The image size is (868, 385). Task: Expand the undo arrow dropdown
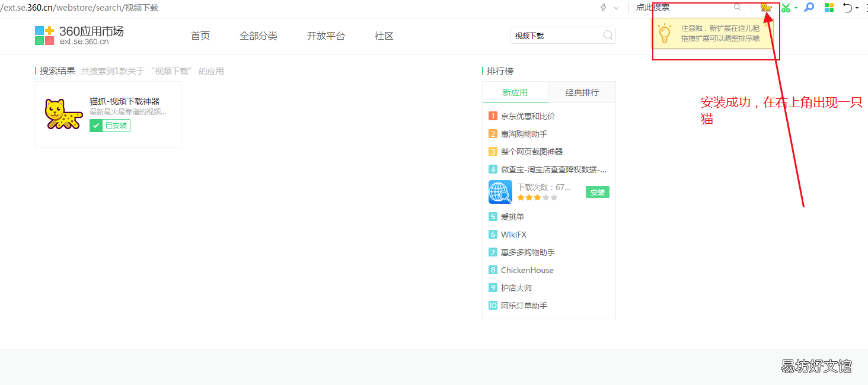pyautogui.click(x=857, y=8)
